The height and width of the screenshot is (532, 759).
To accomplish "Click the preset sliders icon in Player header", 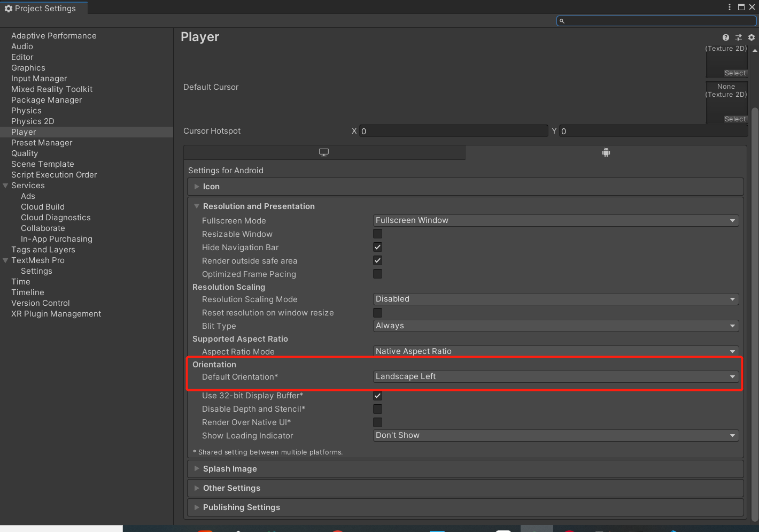I will point(739,37).
